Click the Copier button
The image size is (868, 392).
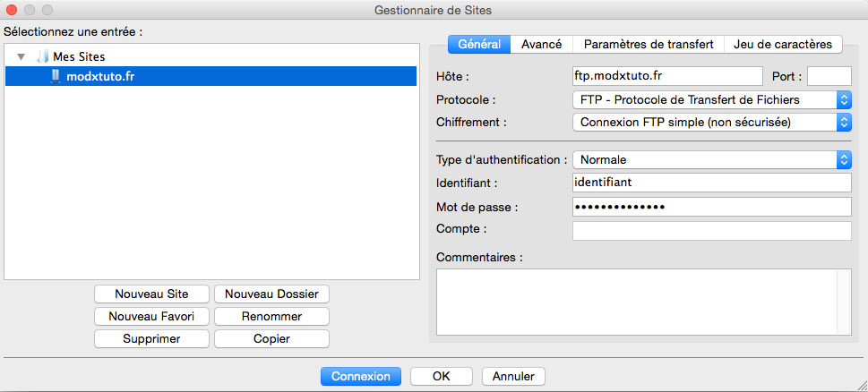[x=271, y=338]
